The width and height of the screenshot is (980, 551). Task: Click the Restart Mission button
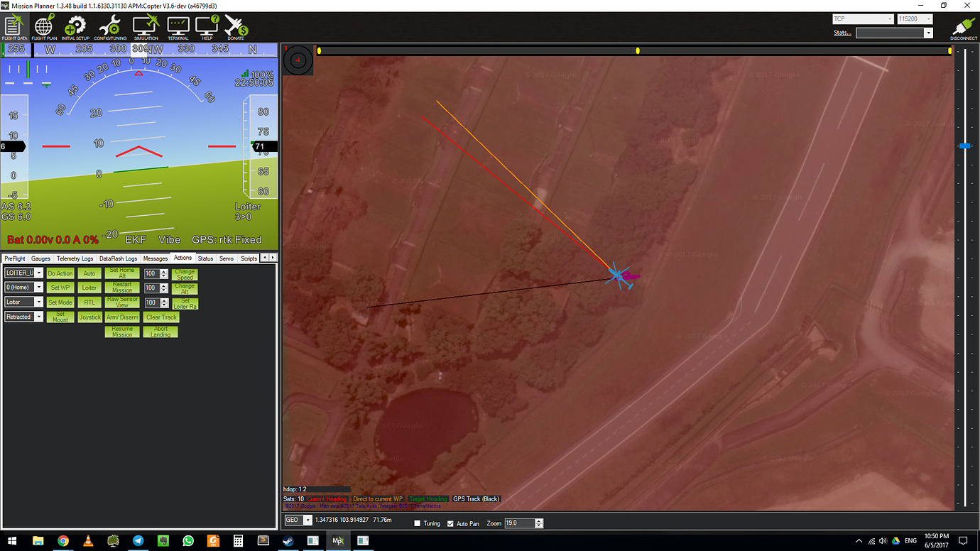coord(121,287)
